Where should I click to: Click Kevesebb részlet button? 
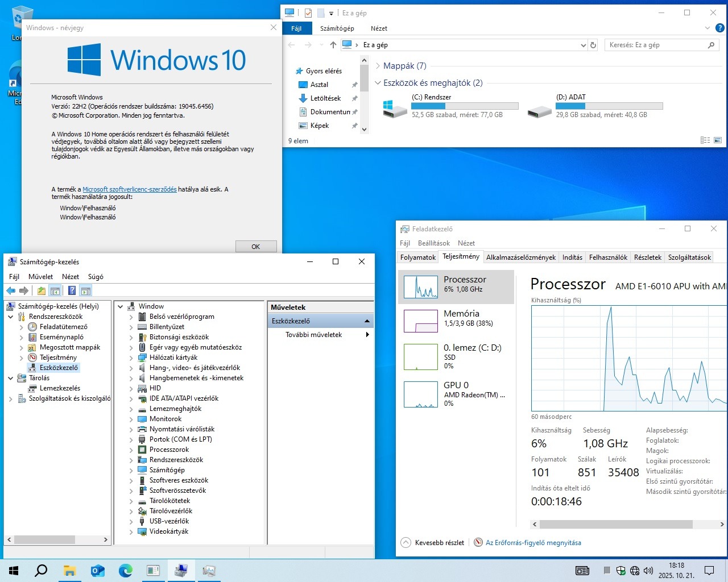tap(432, 543)
